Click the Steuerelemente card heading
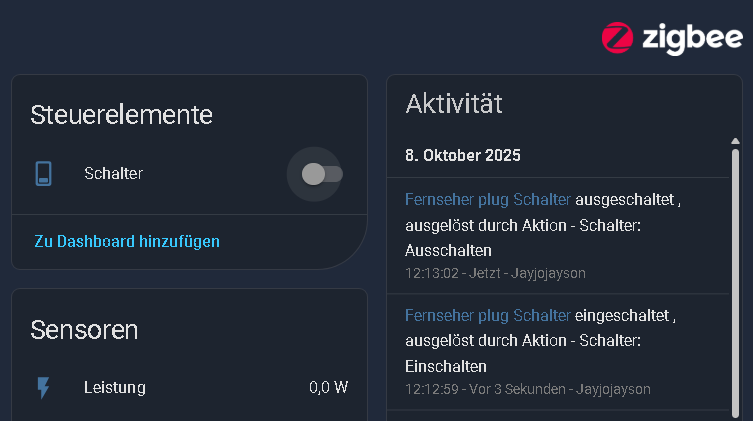Image resolution: width=753 pixels, height=421 pixels. pyautogui.click(x=122, y=114)
